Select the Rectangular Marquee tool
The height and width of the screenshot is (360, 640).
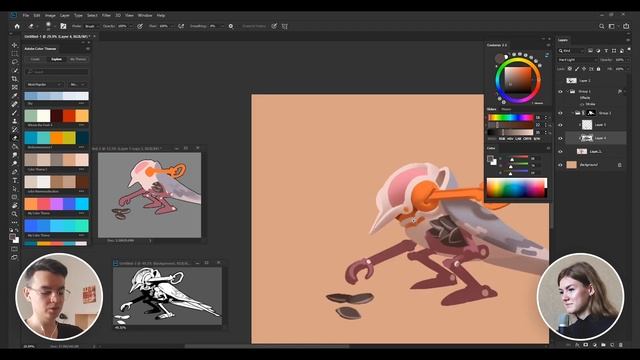click(x=15, y=53)
